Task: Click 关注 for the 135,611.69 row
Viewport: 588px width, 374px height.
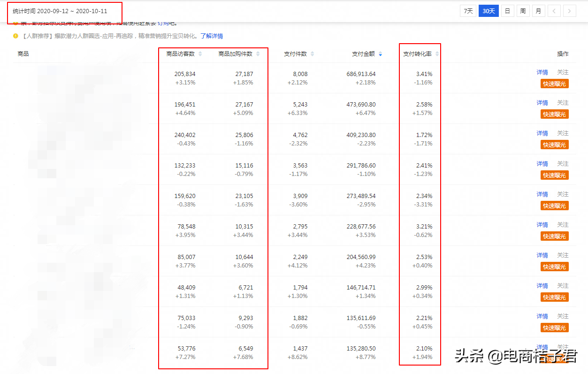Action: coord(563,316)
